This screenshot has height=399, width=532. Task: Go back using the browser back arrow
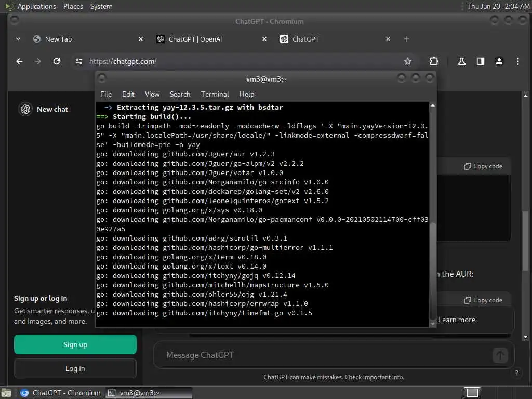pyautogui.click(x=19, y=61)
